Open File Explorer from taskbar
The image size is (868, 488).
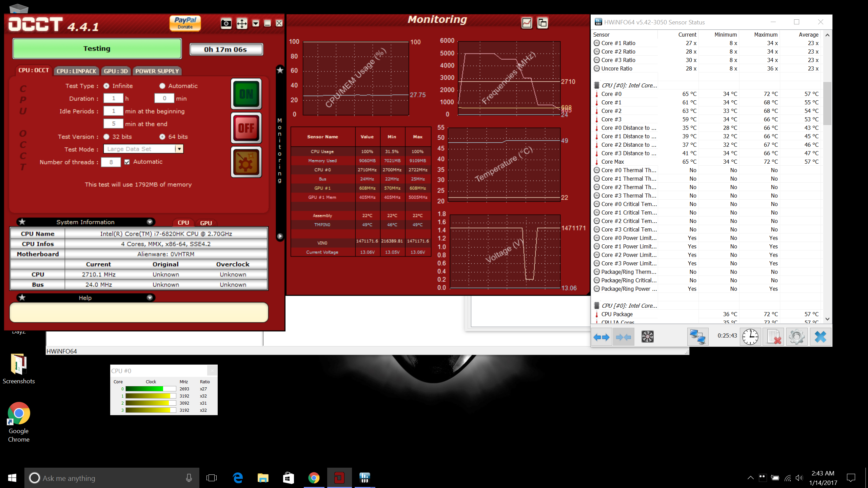[x=263, y=478]
